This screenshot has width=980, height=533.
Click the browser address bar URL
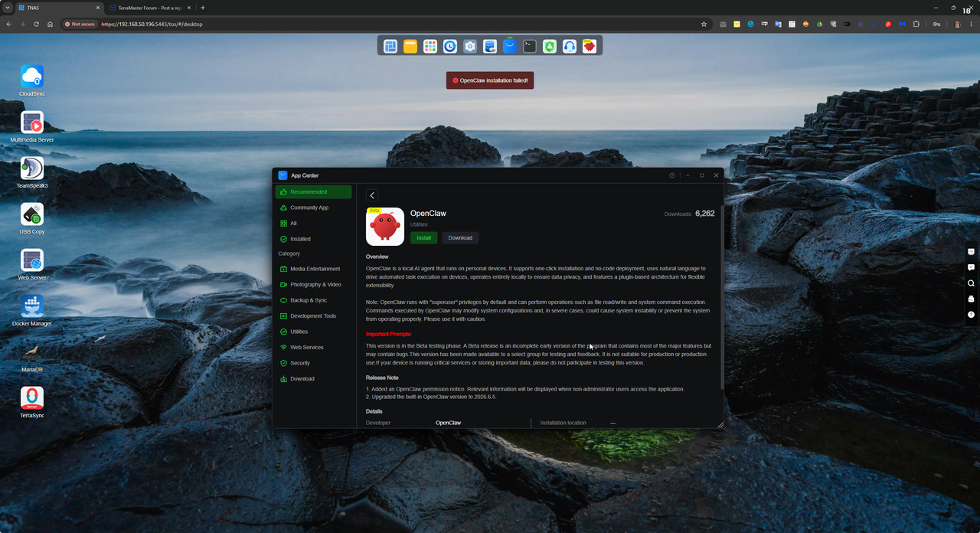[152, 24]
